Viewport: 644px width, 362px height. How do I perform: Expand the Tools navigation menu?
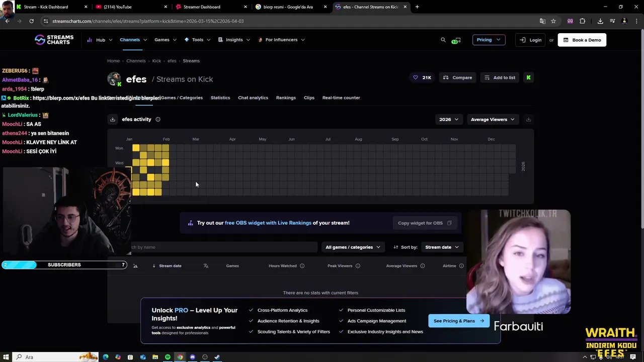coord(197,40)
